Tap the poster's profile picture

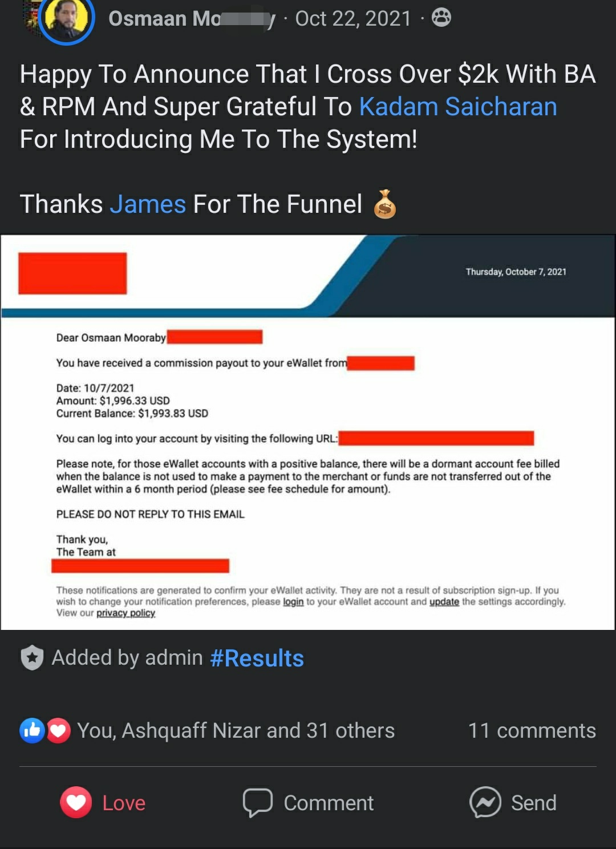point(67,18)
